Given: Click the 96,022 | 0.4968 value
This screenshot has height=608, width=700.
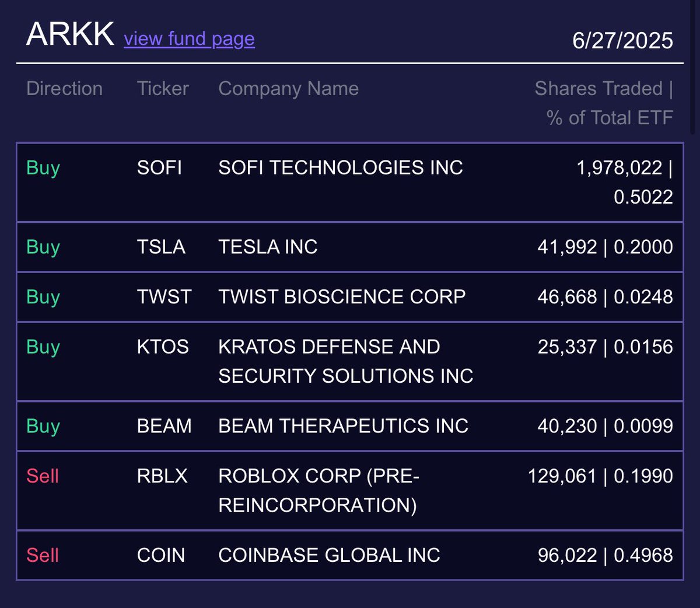Looking at the screenshot, I should tap(605, 555).
